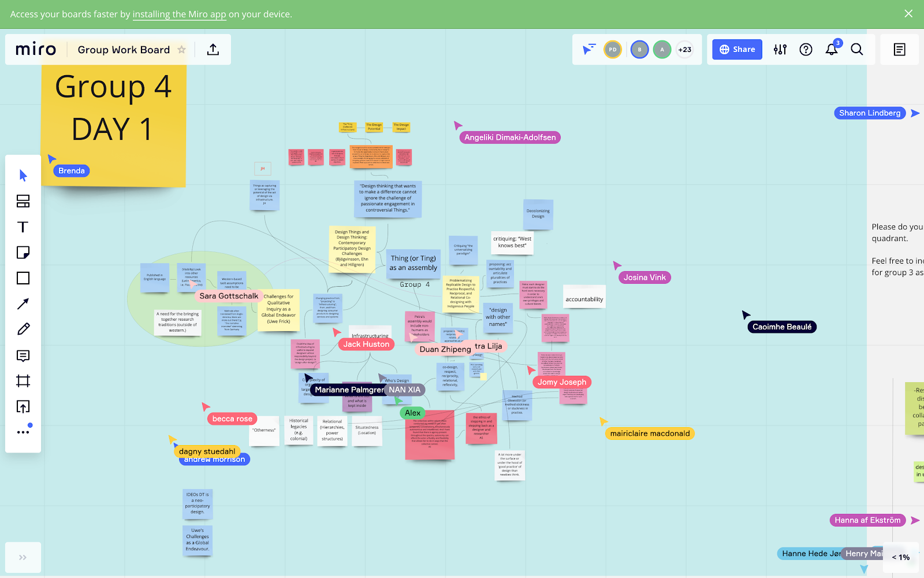
Task: Select the Text tool
Action: click(x=23, y=227)
